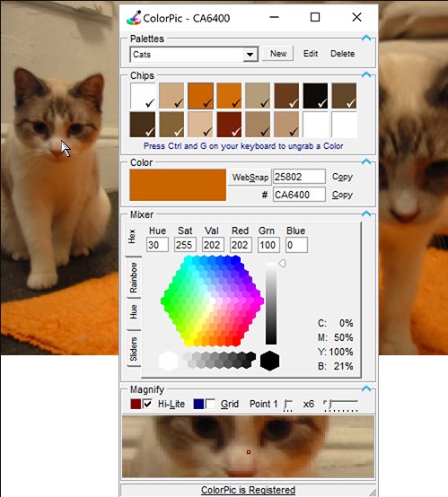Collapse the Magnify section chevron
The image size is (448, 497).
pyautogui.click(x=366, y=389)
